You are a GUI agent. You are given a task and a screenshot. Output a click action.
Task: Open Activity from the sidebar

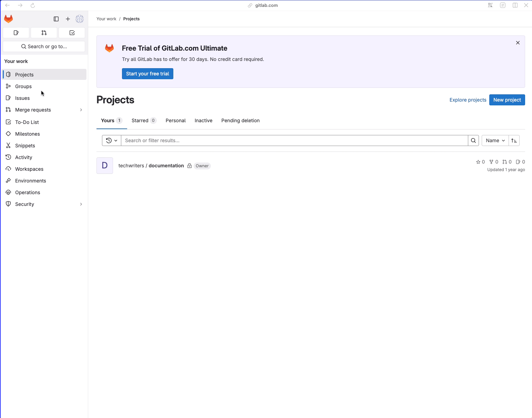pyautogui.click(x=23, y=157)
